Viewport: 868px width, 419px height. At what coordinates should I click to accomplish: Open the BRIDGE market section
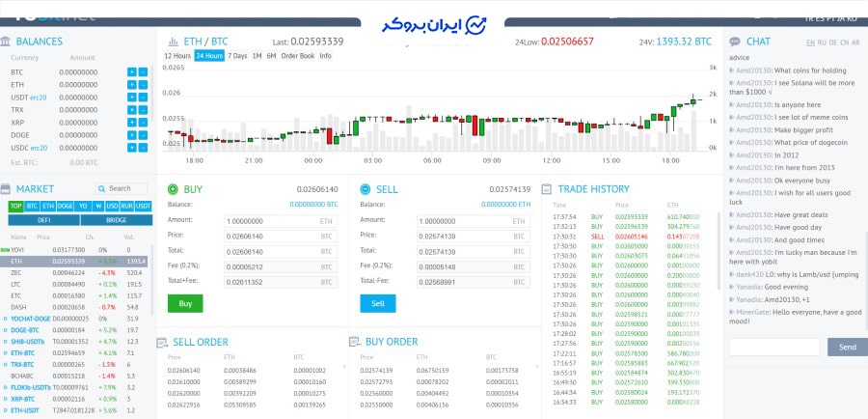click(x=117, y=220)
